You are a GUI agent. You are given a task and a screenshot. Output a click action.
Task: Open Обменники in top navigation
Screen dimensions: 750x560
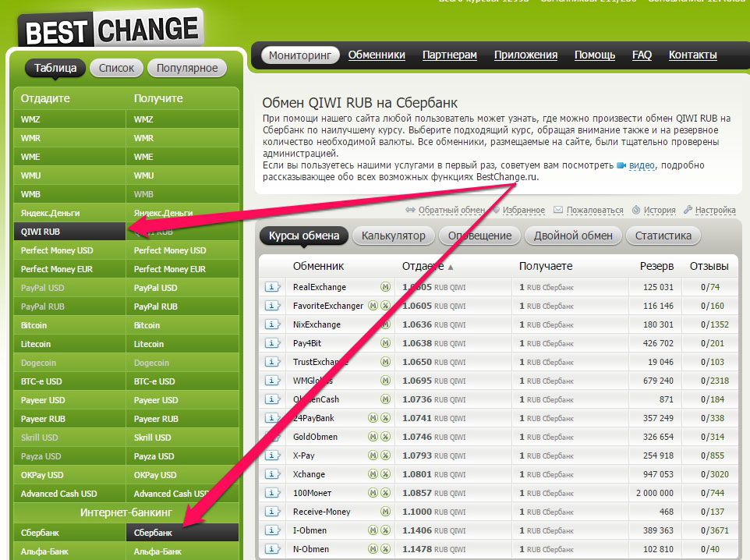tap(377, 55)
